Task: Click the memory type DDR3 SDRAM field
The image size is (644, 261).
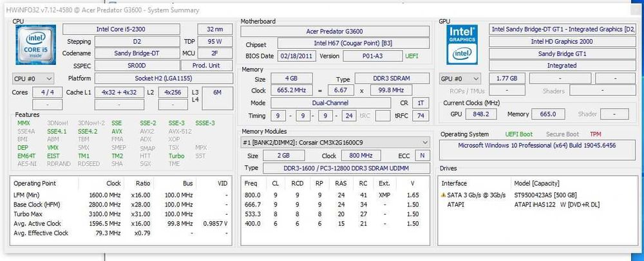Action: 392,78
